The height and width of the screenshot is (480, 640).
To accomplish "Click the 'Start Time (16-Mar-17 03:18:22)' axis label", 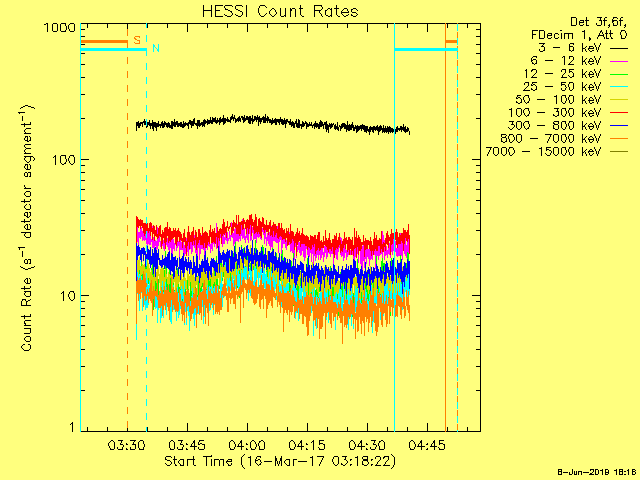I will pos(280,462).
